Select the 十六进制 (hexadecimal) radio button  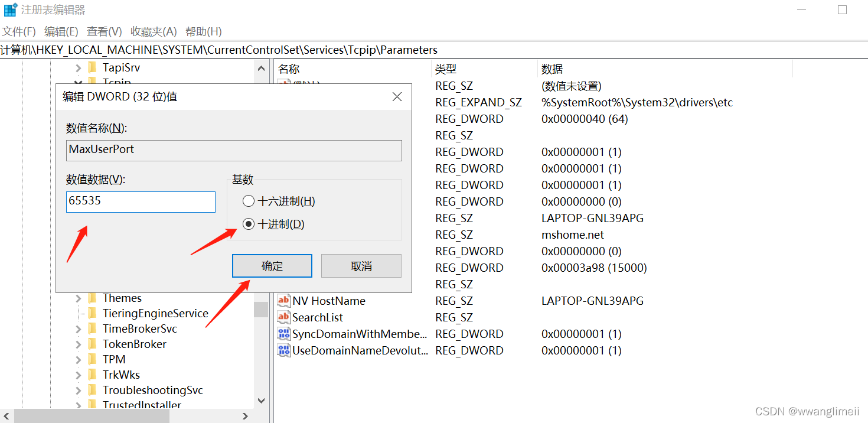pyautogui.click(x=249, y=201)
